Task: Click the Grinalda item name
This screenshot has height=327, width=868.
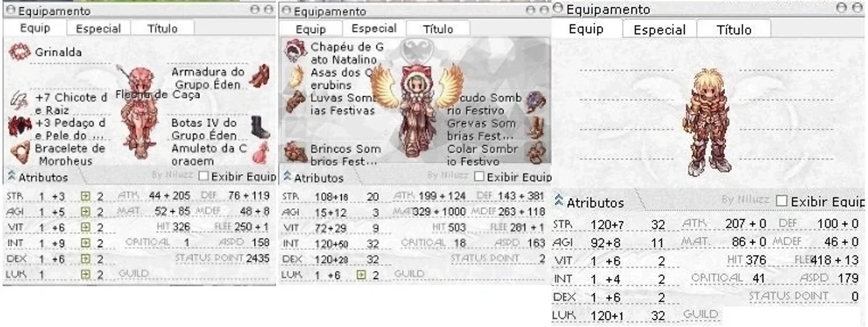Action: pyautogui.click(x=58, y=52)
